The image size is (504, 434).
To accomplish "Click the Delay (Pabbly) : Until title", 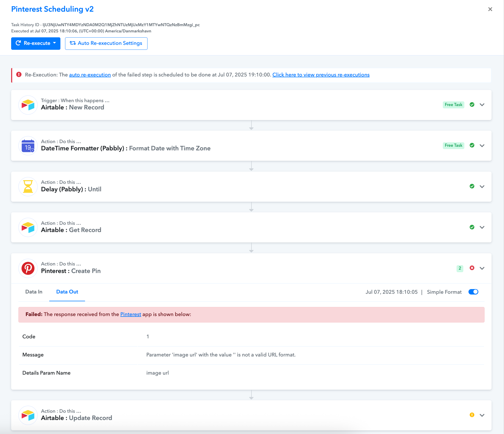I will (71, 189).
